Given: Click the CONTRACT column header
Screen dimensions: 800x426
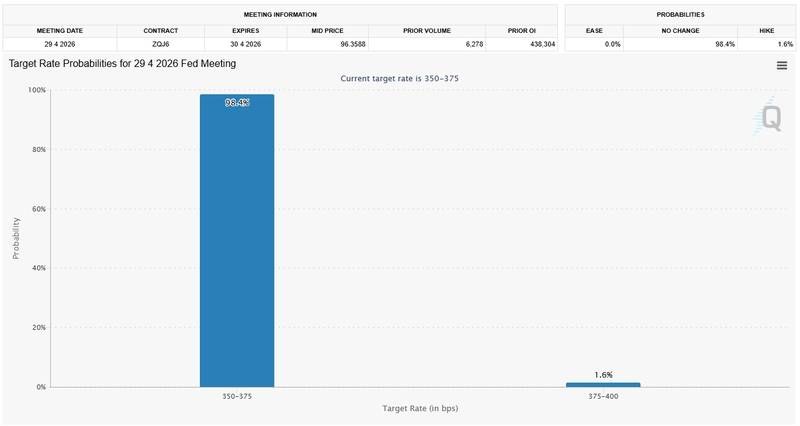Looking at the screenshot, I should point(160,31).
